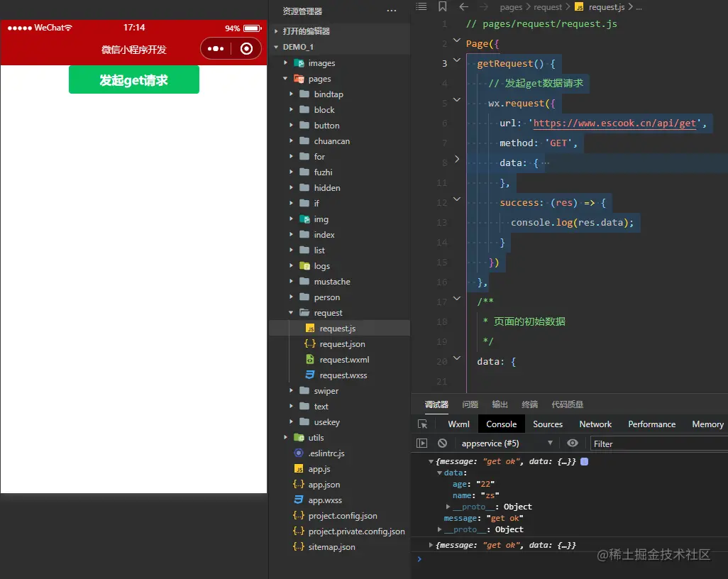Collapse the pages folder
The image size is (728, 579).
(285, 79)
